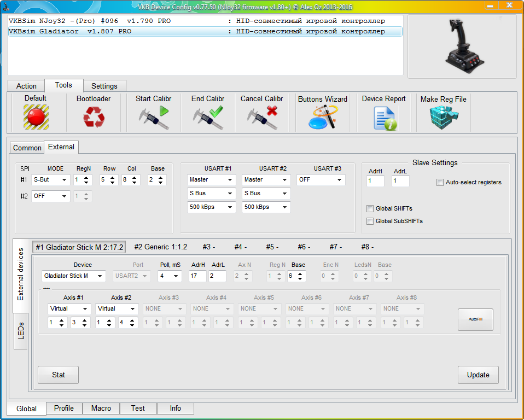This screenshot has width=524, height=420.
Task: Click the SPI #1 Base spinner
Action: 157,180
